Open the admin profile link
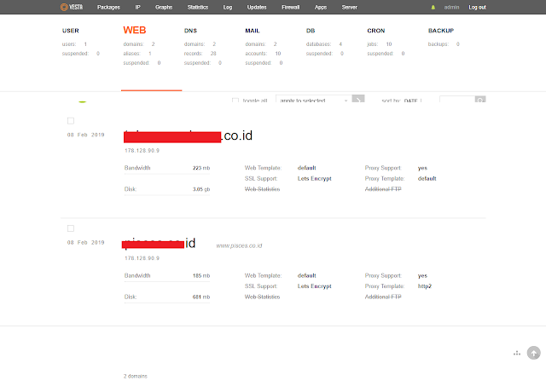The image size is (546, 392). pos(451,7)
